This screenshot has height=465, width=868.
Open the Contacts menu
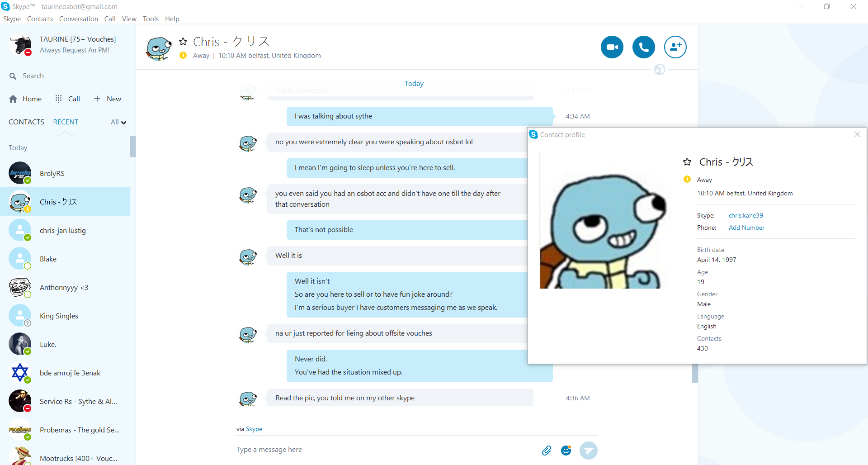point(40,19)
